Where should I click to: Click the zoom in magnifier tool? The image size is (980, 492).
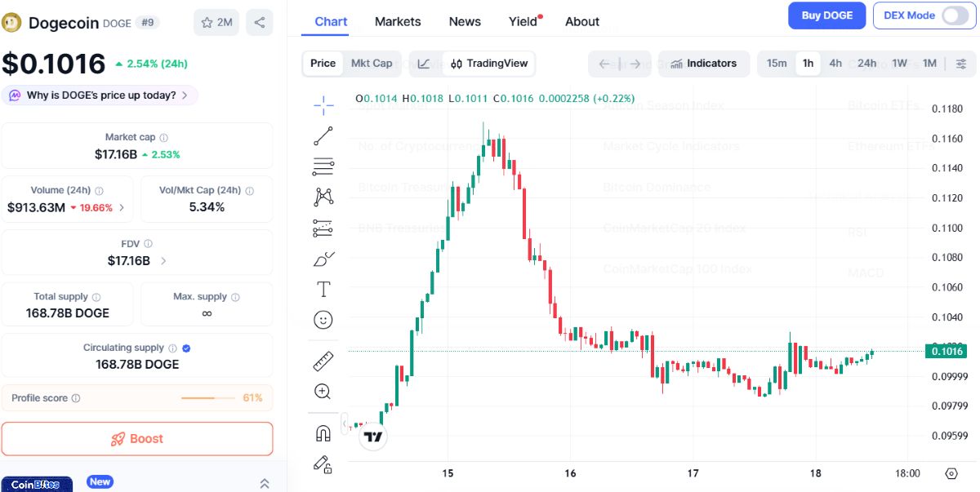pos(323,392)
